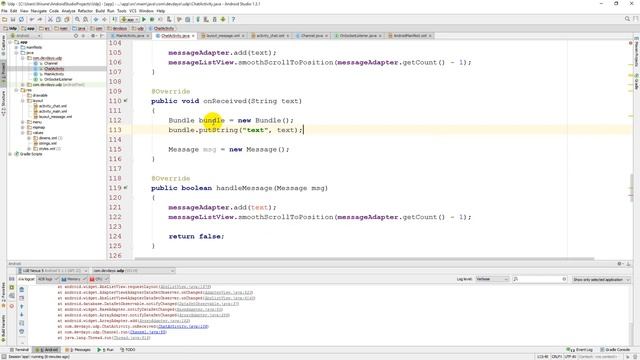Click the Debug app bug icon

click(152, 19)
